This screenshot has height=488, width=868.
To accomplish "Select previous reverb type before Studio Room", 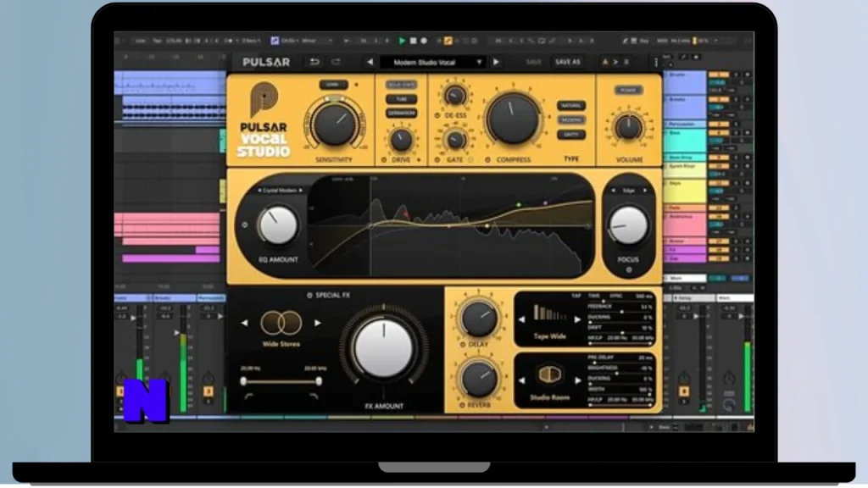I will pos(521,380).
